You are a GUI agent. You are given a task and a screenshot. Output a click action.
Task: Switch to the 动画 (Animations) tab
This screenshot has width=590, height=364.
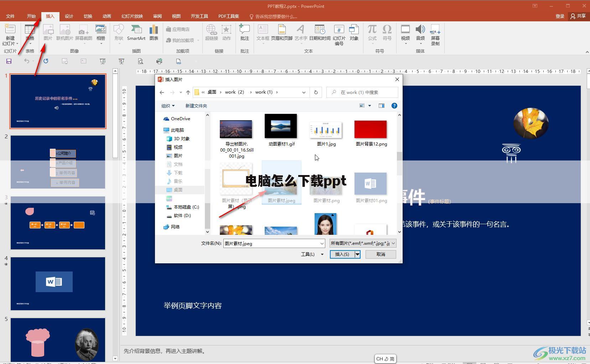pyautogui.click(x=107, y=16)
